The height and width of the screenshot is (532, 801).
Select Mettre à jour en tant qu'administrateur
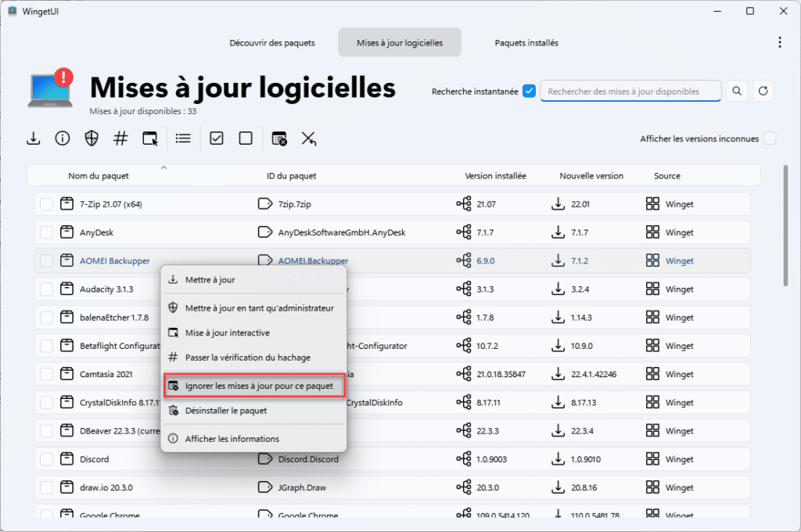coord(254,308)
